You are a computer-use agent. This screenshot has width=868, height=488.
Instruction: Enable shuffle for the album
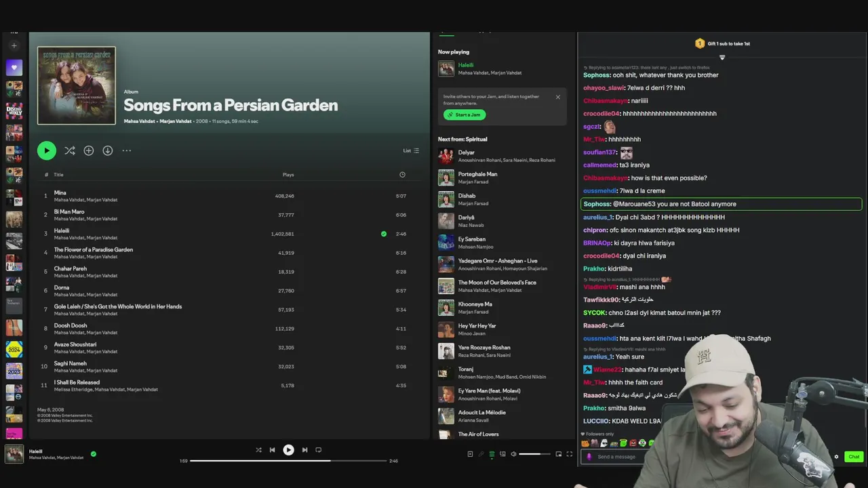[70, 150]
